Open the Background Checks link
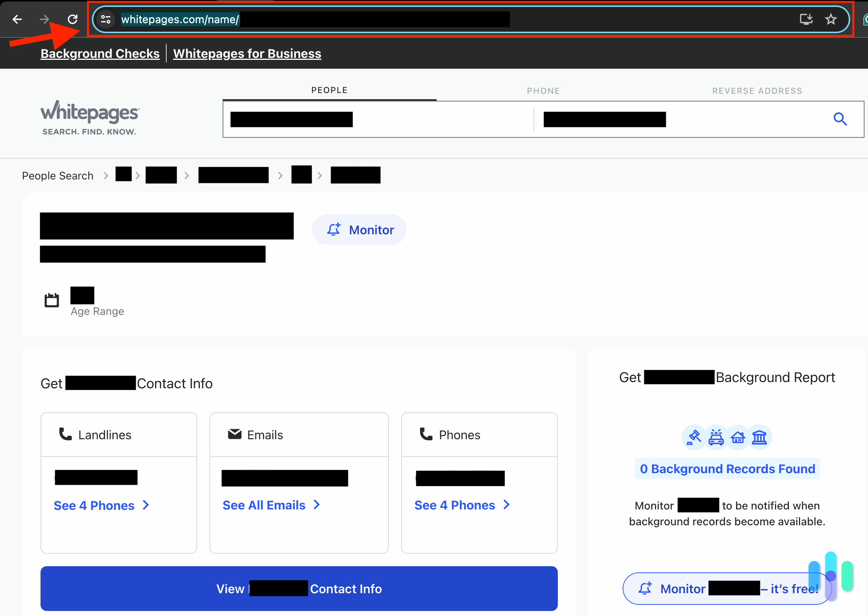The image size is (868, 616). (100, 53)
